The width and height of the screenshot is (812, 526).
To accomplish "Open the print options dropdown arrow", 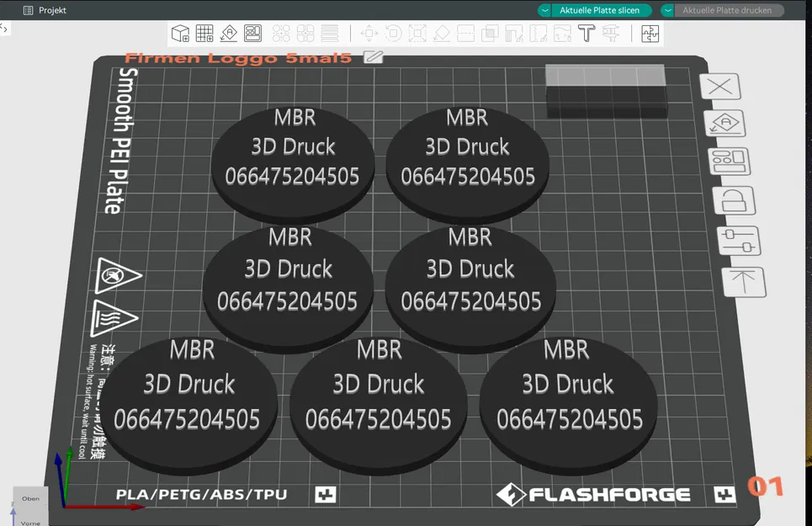I will pos(669,10).
